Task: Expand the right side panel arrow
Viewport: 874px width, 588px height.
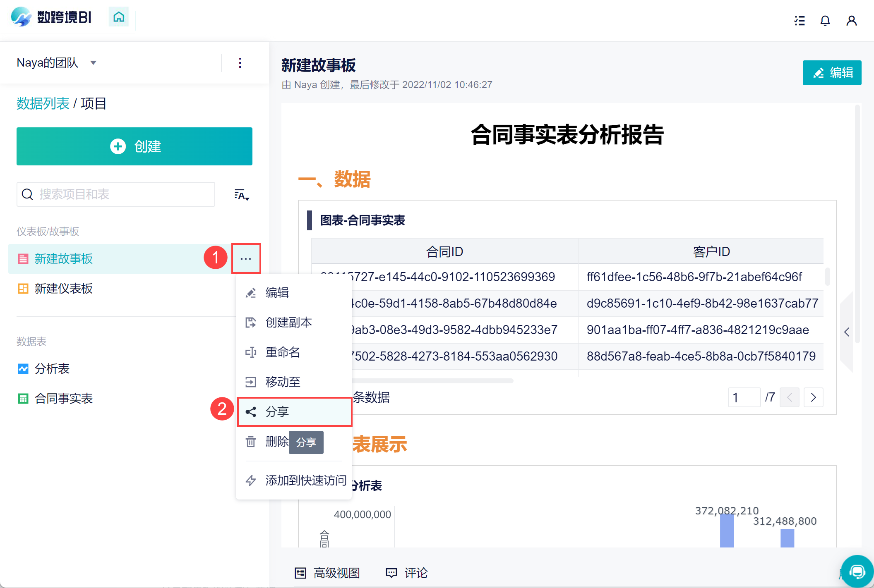Action: [x=847, y=332]
